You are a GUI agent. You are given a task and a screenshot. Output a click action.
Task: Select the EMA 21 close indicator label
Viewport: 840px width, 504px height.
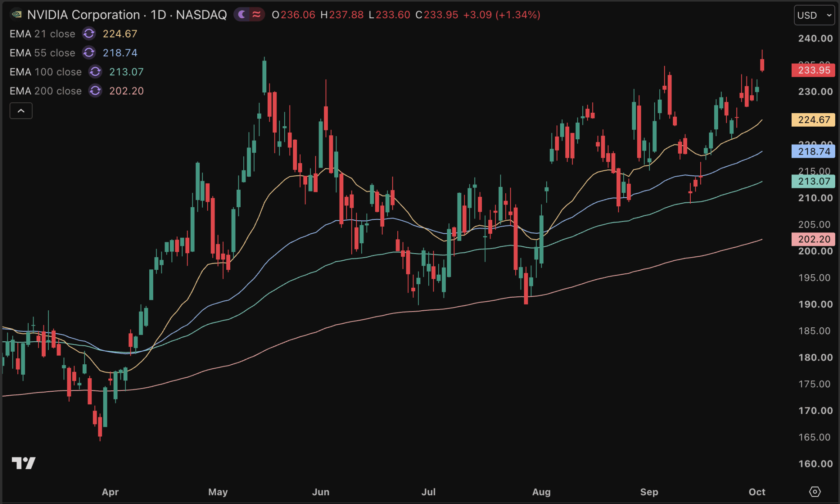[x=43, y=34]
